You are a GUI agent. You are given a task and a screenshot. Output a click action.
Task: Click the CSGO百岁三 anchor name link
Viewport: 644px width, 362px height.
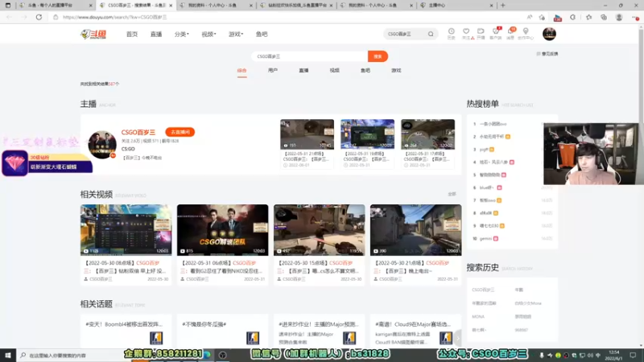[x=138, y=132]
